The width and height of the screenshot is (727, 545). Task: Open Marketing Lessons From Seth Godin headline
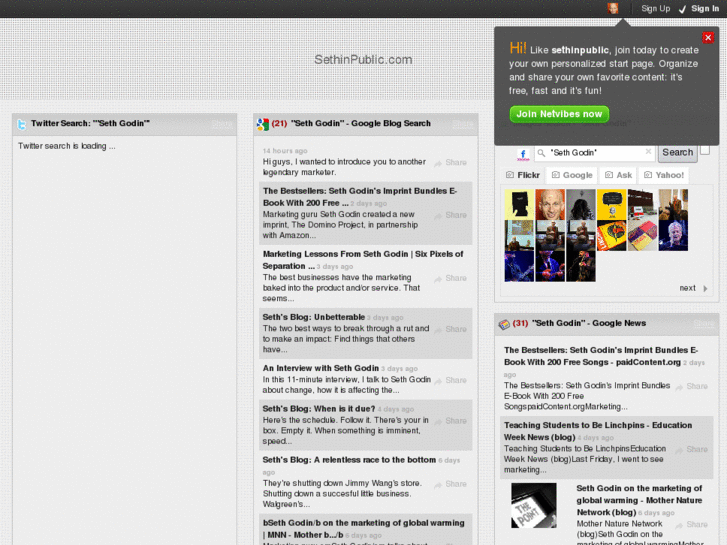[363, 260]
